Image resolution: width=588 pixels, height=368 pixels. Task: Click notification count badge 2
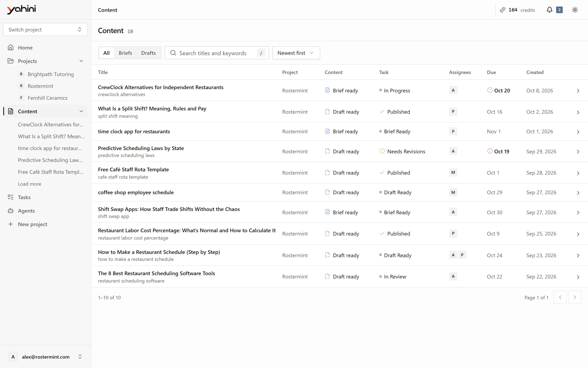(x=559, y=10)
